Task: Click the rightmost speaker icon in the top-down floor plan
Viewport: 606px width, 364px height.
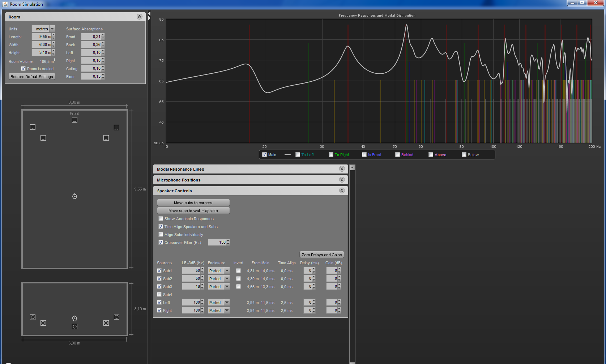Action: (116, 127)
